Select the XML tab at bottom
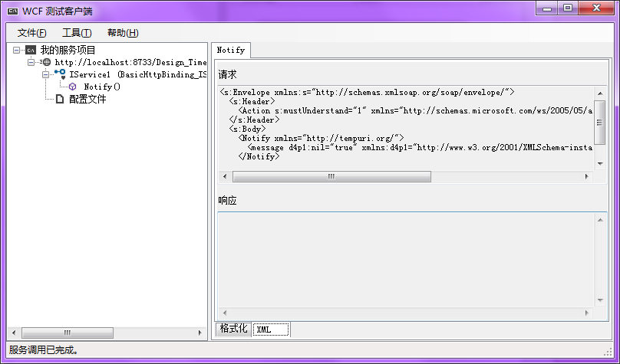 (x=271, y=330)
